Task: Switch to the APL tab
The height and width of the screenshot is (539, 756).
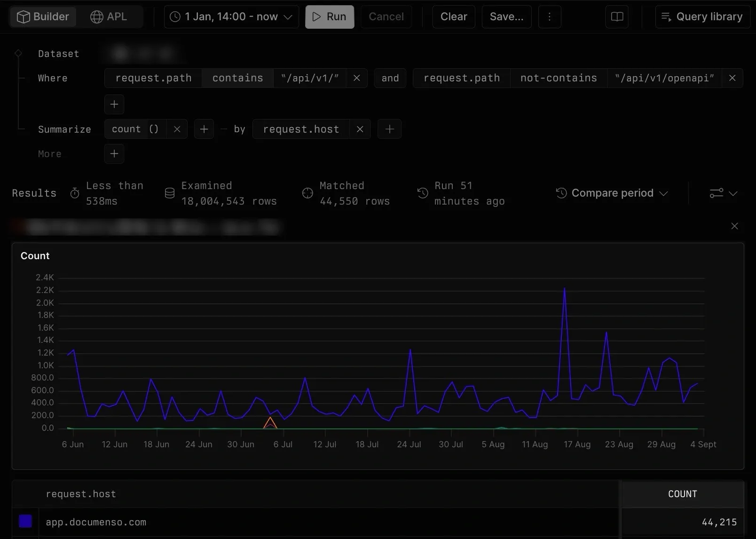Action: 109,16
